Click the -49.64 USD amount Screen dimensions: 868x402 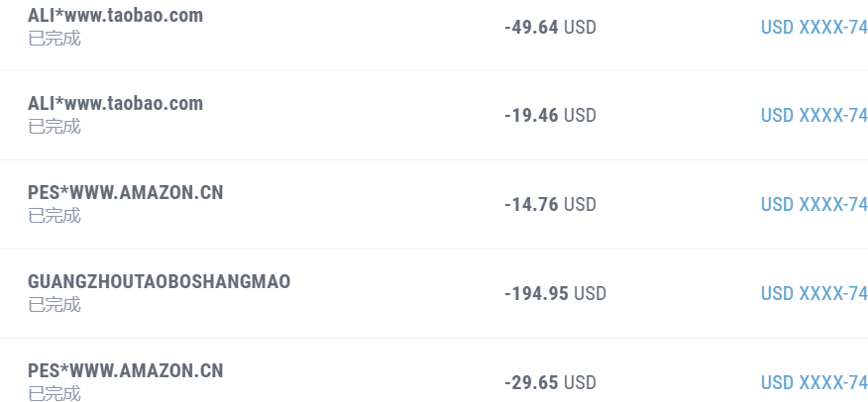(550, 27)
